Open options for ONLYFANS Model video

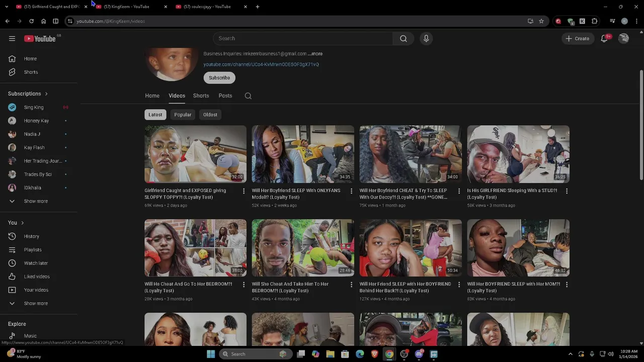351,191
